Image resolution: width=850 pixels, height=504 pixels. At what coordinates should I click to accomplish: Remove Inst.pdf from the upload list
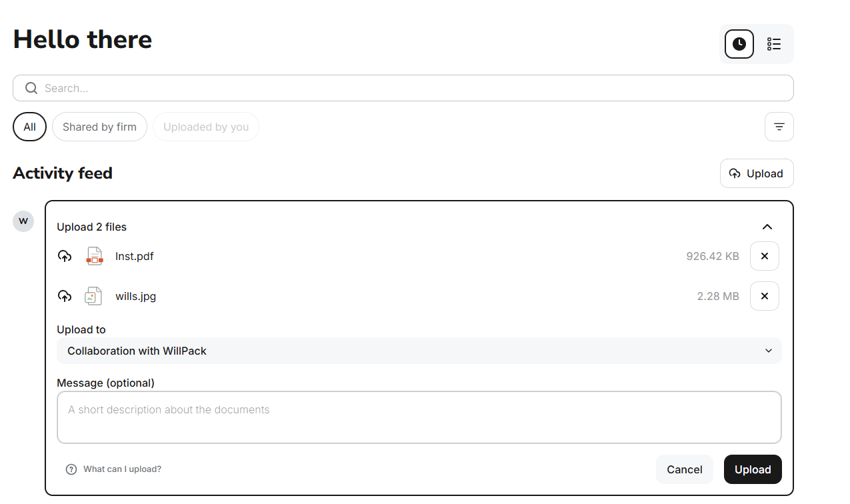click(765, 256)
